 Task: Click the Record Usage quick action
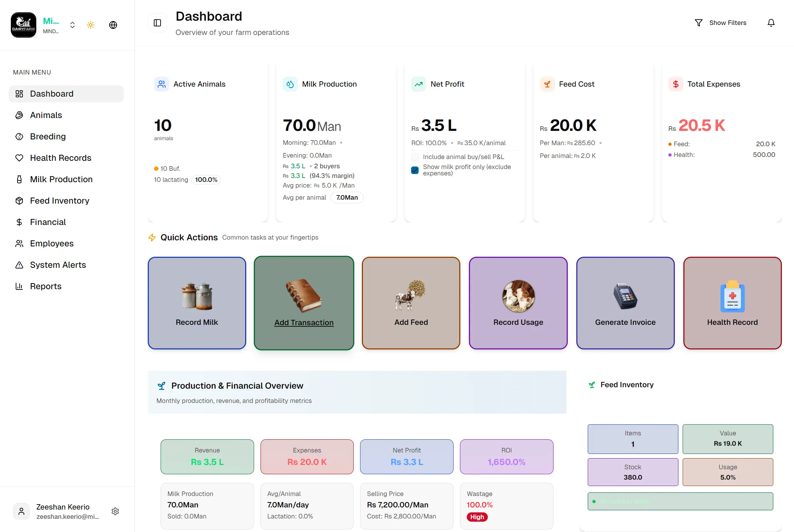518,303
